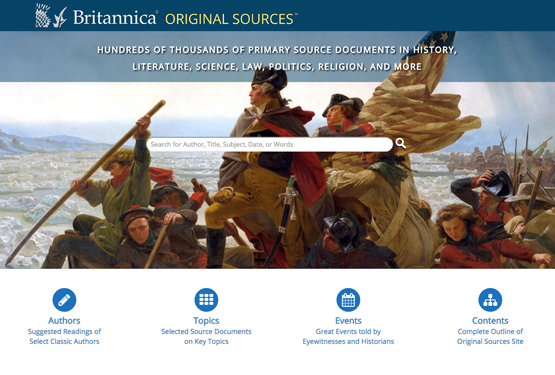Open the Topics grid icon
Image resolution: width=555 pixels, height=375 pixels.
[x=206, y=300]
